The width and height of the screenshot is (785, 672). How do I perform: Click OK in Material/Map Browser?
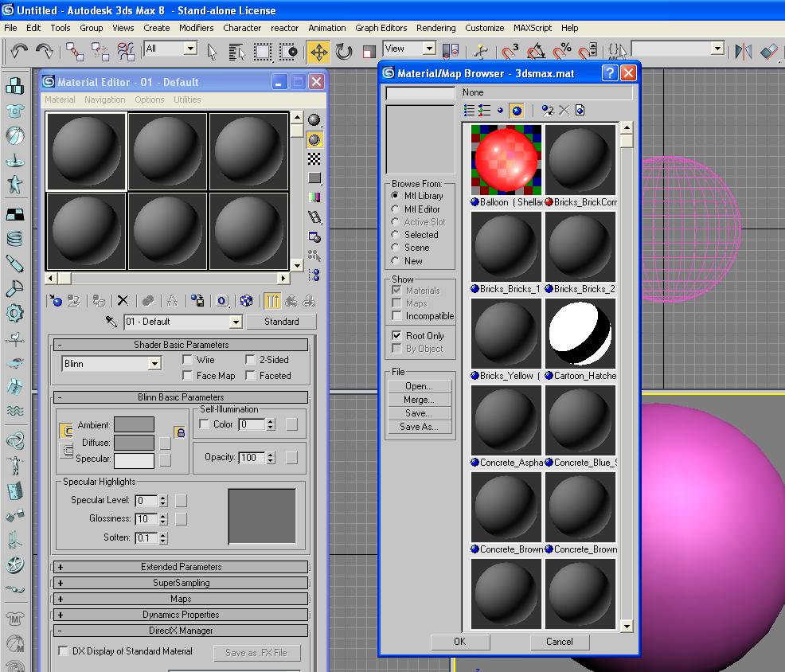[x=460, y=642]
